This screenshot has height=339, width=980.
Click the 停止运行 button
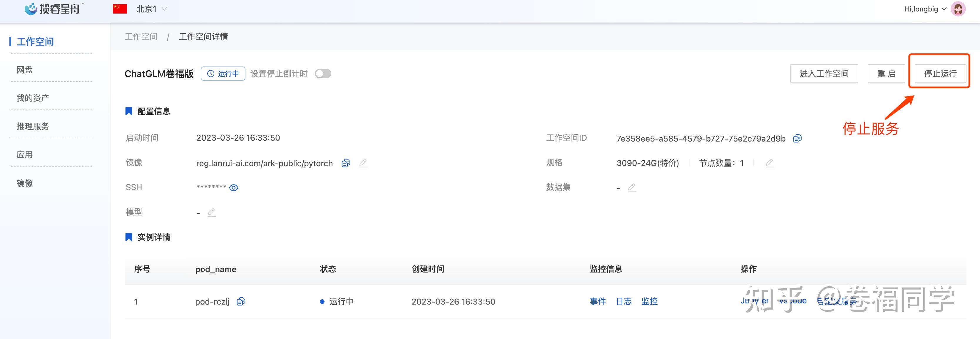tap(940, 74)
